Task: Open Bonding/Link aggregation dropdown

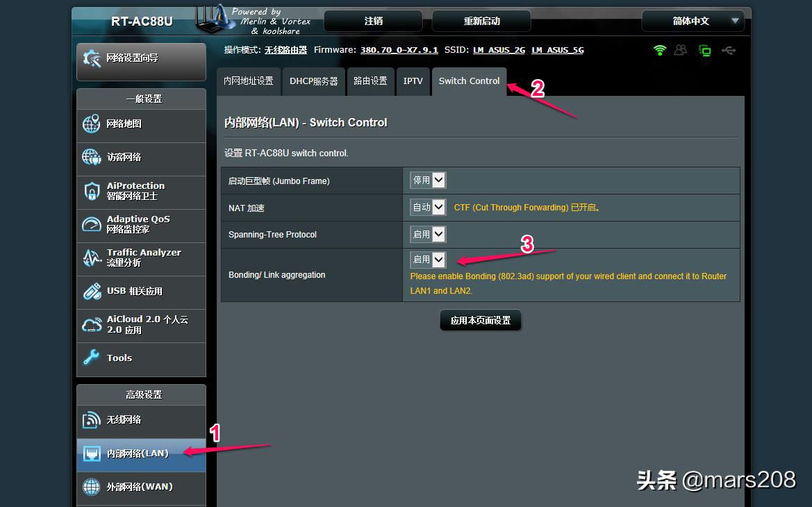Action: tap(428, 260)
